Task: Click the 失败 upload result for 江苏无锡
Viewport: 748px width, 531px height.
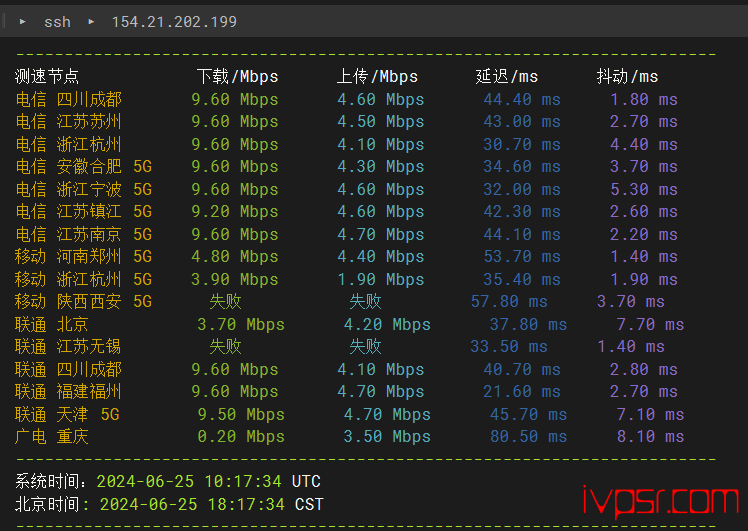Action: point(365,347)
